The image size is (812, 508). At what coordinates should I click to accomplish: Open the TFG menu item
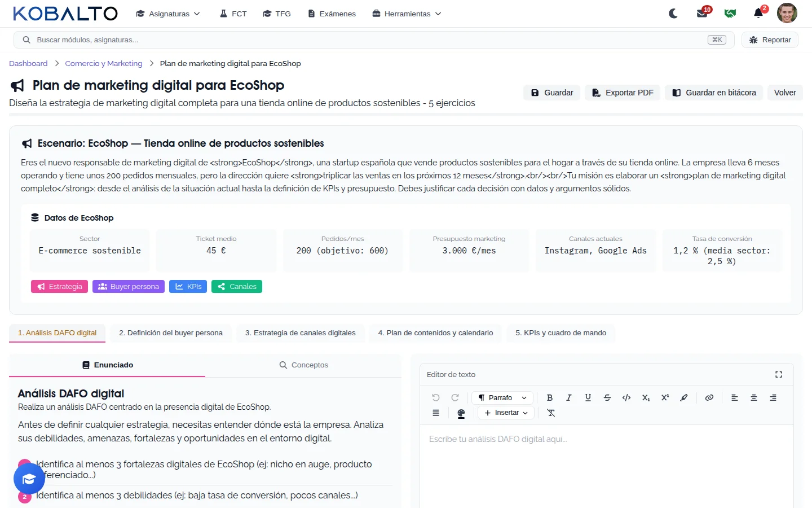277,14
